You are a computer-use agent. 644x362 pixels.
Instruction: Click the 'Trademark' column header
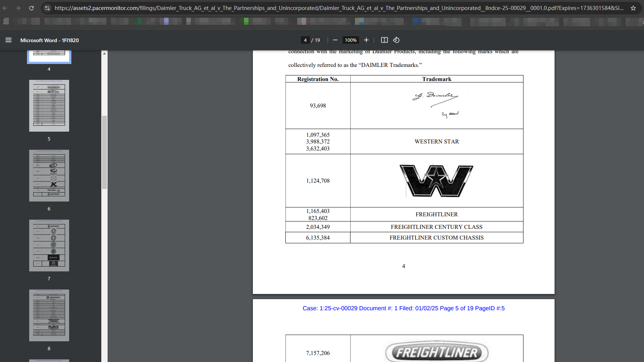pyautogui.click(x=437, y=79)
